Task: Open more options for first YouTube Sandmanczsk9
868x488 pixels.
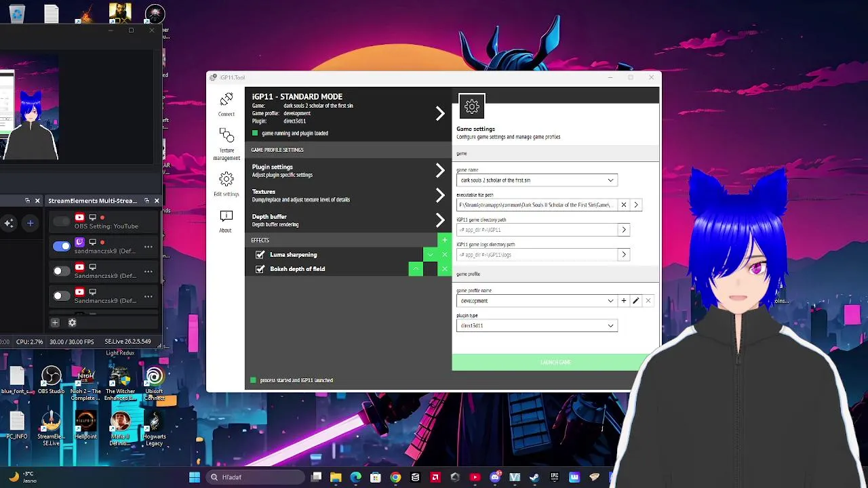Action: tap(149, 271)
